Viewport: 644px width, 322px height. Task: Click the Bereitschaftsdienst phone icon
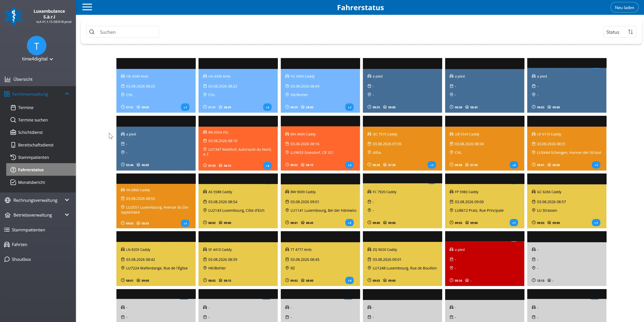[13, 145]
